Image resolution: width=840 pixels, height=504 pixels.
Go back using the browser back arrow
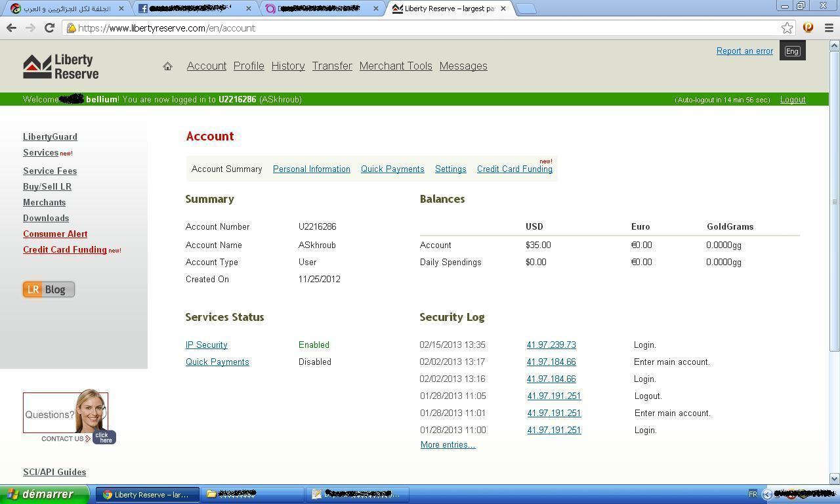coord(11,28)
